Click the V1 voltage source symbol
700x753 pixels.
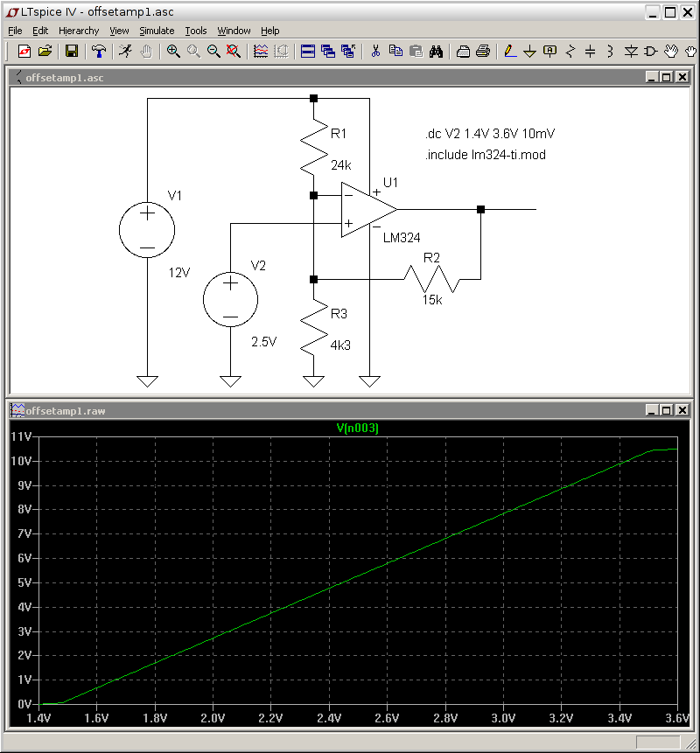(x=147, y=230)
